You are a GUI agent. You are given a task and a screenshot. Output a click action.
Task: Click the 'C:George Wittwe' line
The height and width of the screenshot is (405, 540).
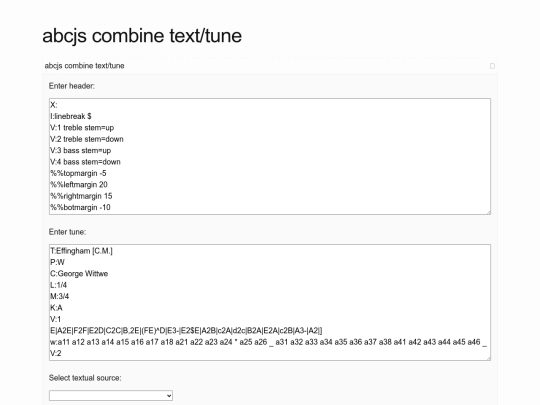point(79,273)
